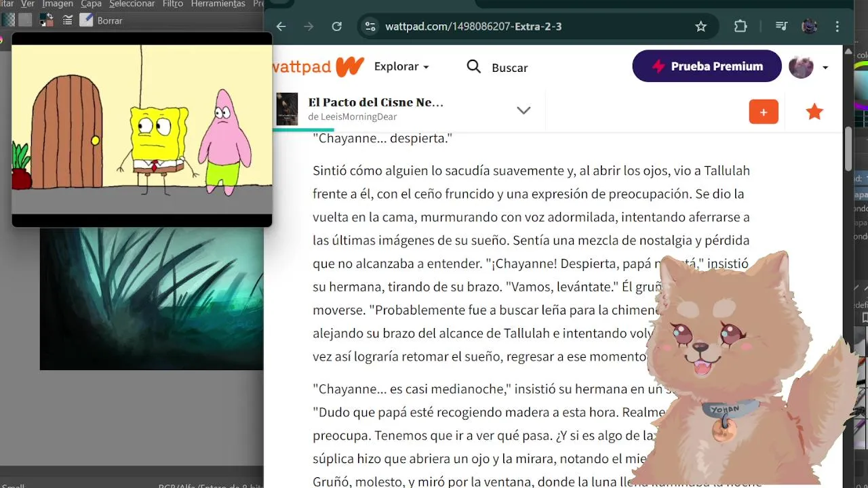Click the Wattpad logo
868x488 pixels.
click(319, 66)
